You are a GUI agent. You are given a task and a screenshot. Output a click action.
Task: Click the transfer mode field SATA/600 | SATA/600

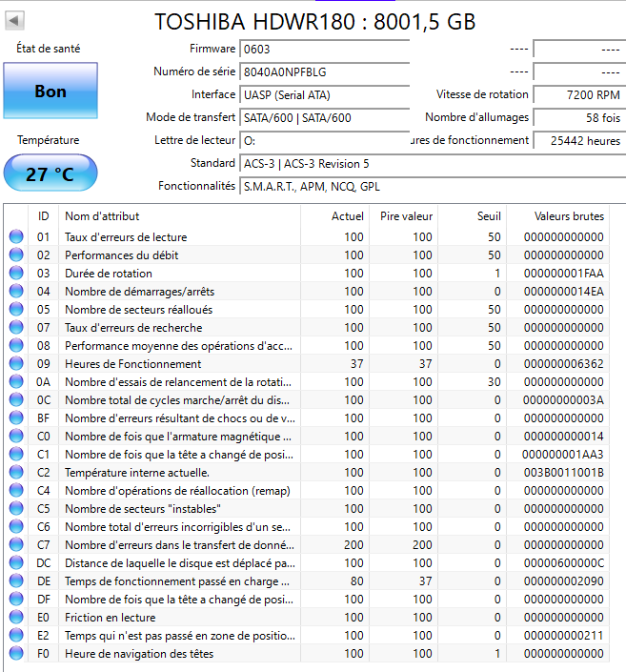click(325, 118)
